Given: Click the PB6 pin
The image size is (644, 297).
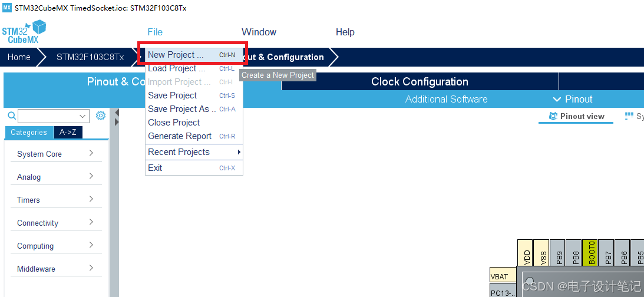Looking at the screenshot, I should tap(622, 253).
